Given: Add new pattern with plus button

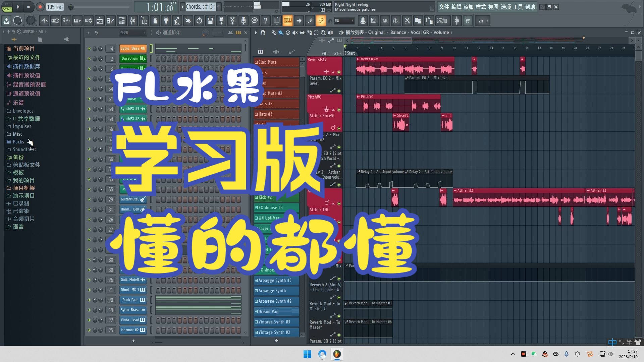Looking at the screenshot, I should [x=219, y=7].
